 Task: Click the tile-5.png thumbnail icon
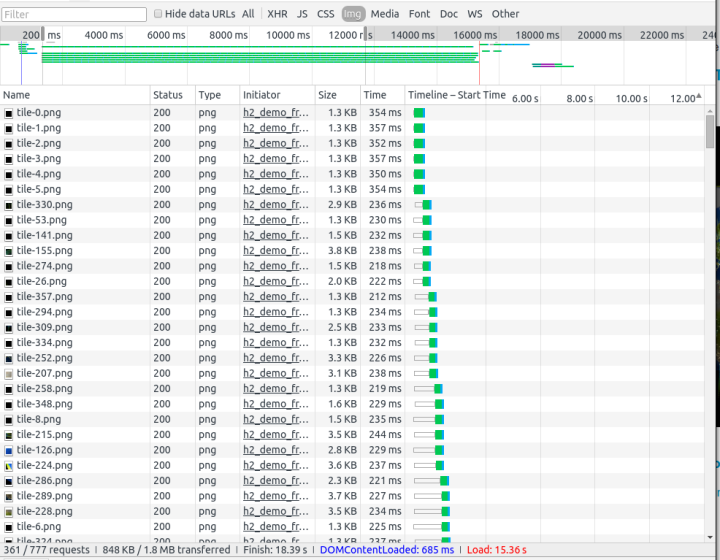point(9,190)
